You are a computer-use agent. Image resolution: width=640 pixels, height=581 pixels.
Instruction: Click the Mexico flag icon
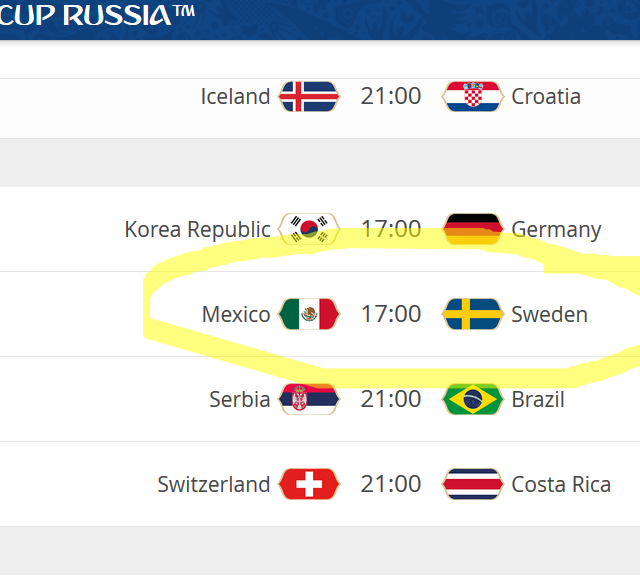pyautogui.click(x=309, y=314)
